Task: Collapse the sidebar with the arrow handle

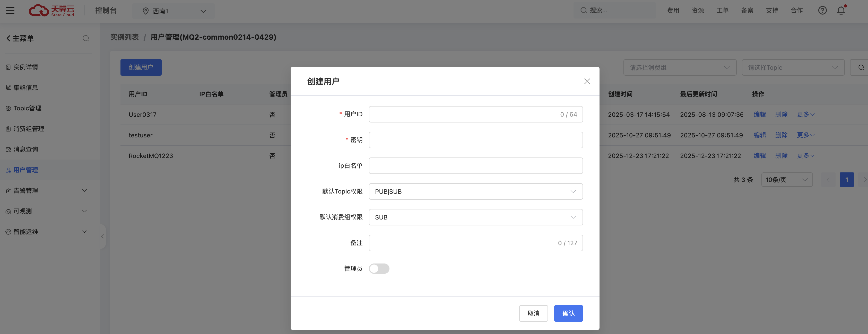Action: point(102,236)
